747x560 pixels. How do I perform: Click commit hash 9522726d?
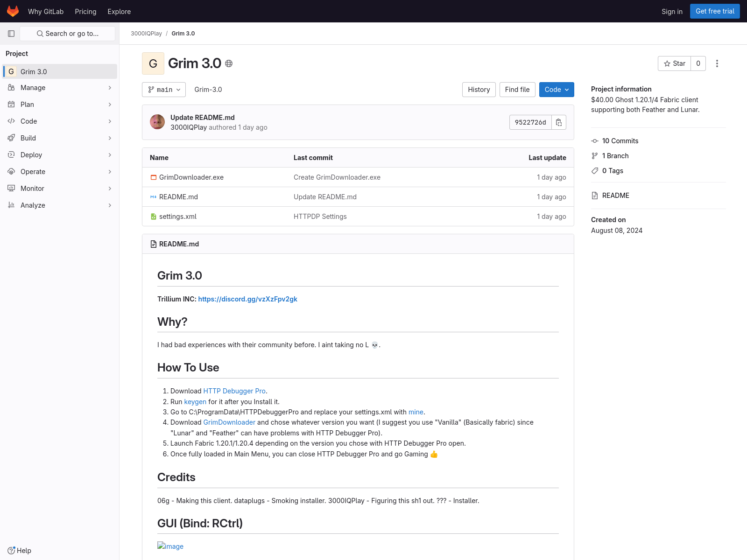530,122
